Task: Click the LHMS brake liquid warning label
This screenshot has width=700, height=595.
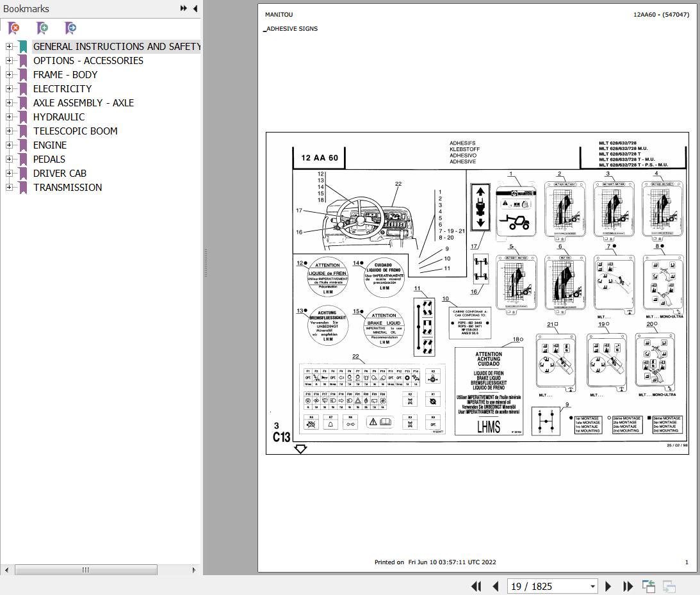Action: pos(489,391)
